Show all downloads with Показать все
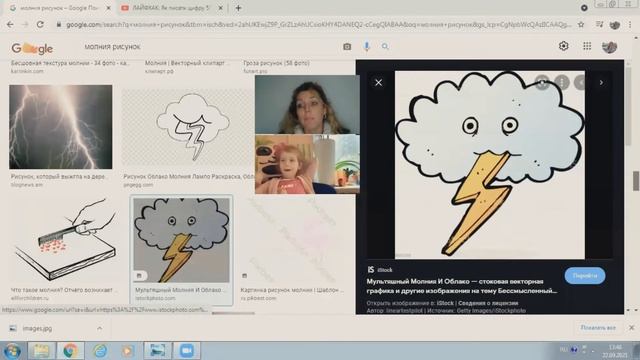This screenshot has width=640, height=360. click(x=598, y=328)
